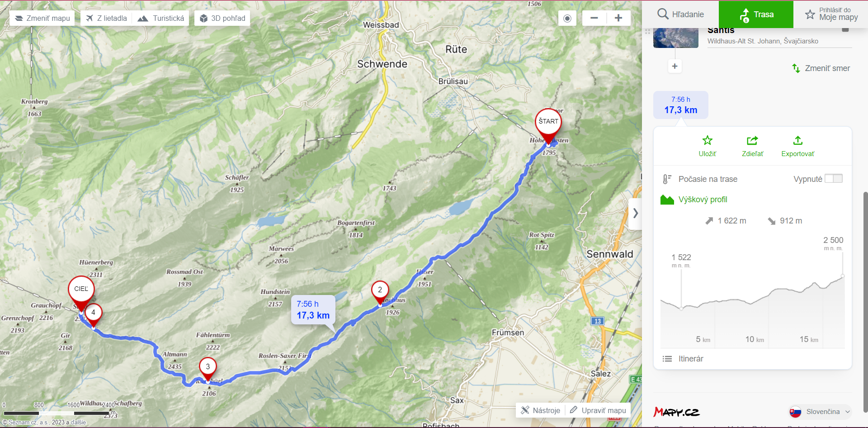This screenshot has width=868, height=428.
Task: Toggle Počasie na trase switch
Action: (833, 179)
